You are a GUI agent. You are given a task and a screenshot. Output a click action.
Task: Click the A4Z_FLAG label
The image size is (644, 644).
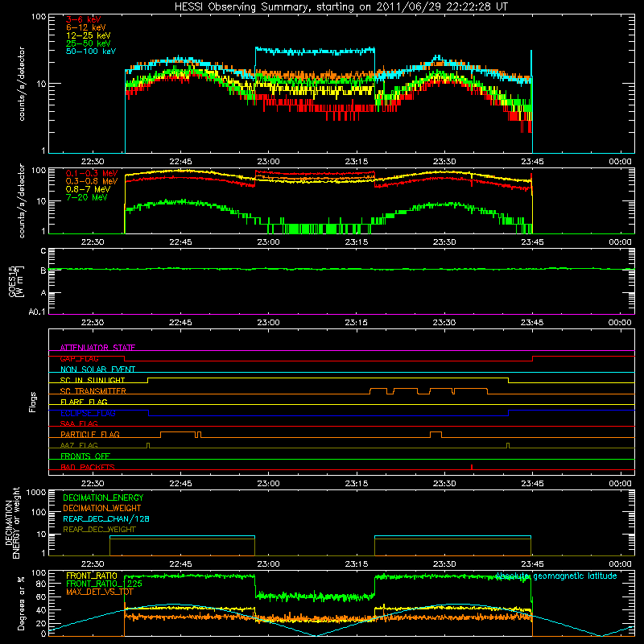click(79, 445)
